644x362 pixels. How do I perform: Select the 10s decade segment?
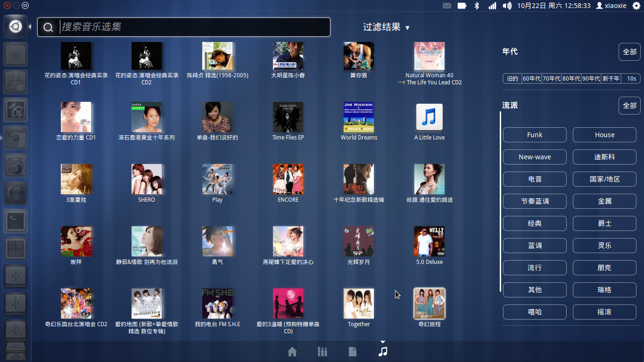coord(631,79)
